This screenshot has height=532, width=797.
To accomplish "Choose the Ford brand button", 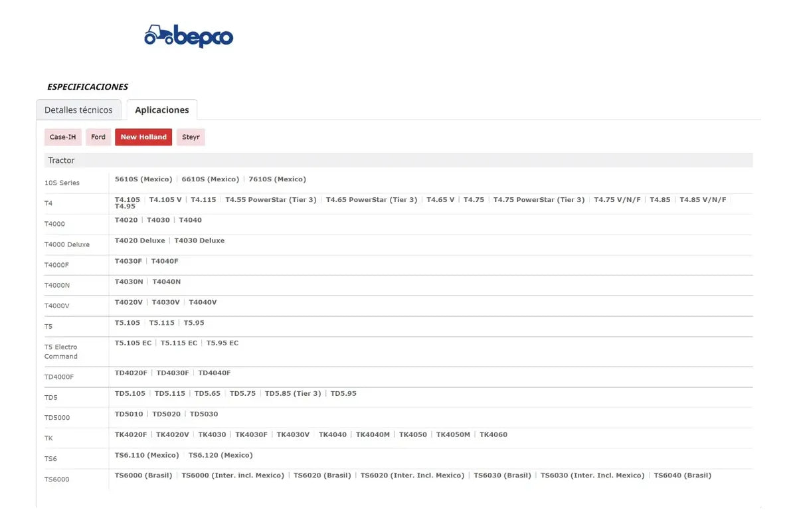I will pyautogui.click(x=98, y=137).
